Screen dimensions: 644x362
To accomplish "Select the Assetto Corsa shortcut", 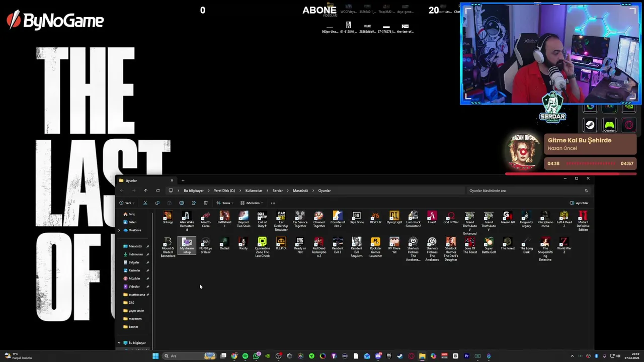I will tap(206, 219).
